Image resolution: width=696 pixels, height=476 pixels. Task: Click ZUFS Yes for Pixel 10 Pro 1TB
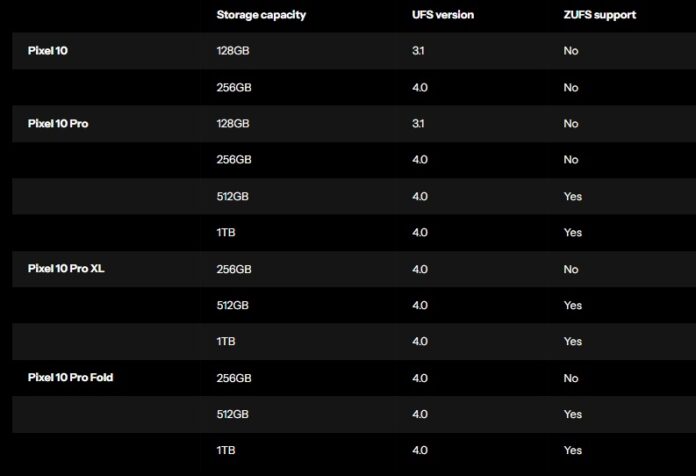[572, 233]
